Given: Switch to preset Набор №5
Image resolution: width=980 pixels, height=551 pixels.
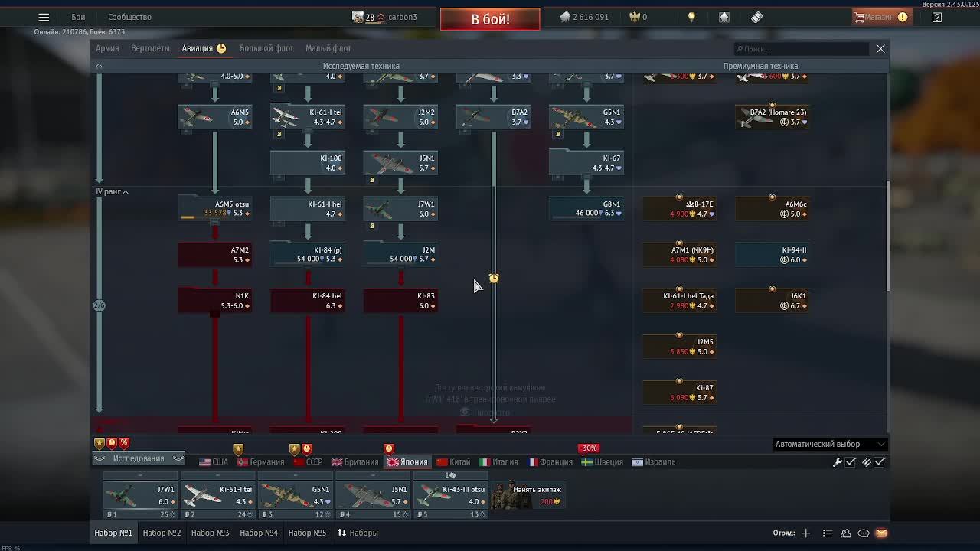Looking at the screenshot, I should click(x=307, y=533).
